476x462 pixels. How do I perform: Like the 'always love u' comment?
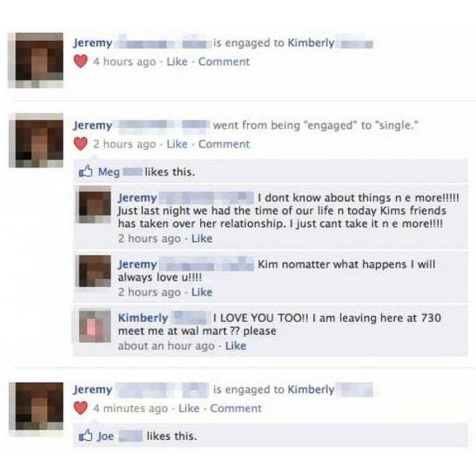(202, 292)
